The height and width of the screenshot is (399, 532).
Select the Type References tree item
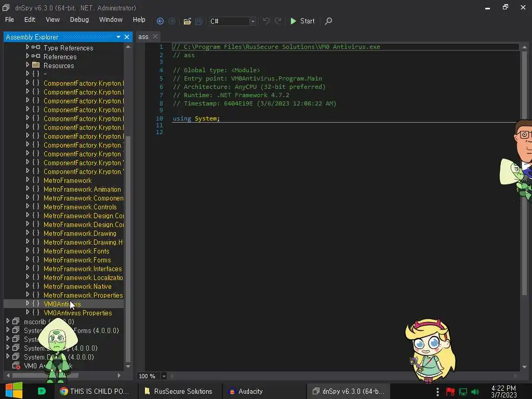68,48
